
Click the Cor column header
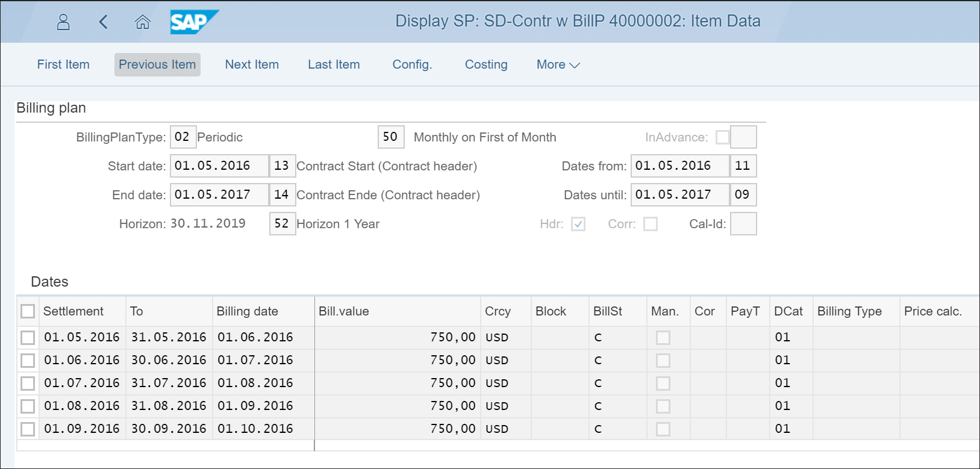coord(708,311)
